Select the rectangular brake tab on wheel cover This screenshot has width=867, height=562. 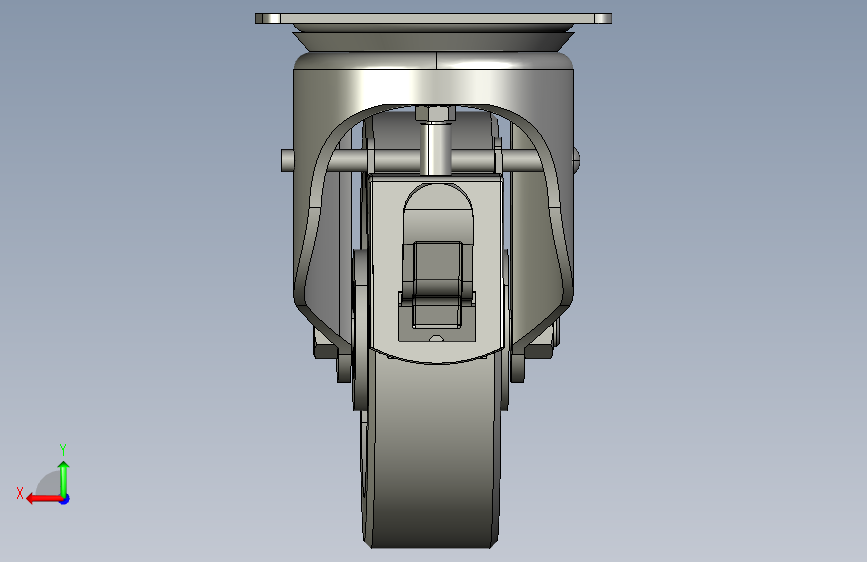437,284
